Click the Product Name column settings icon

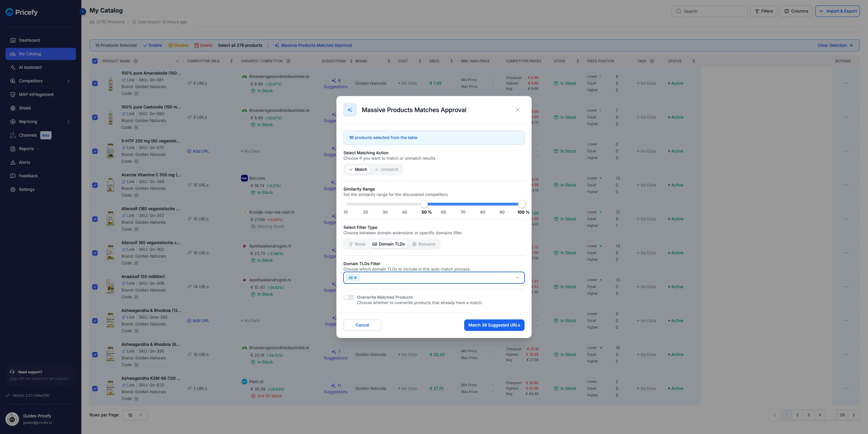[x=136, y=61]
